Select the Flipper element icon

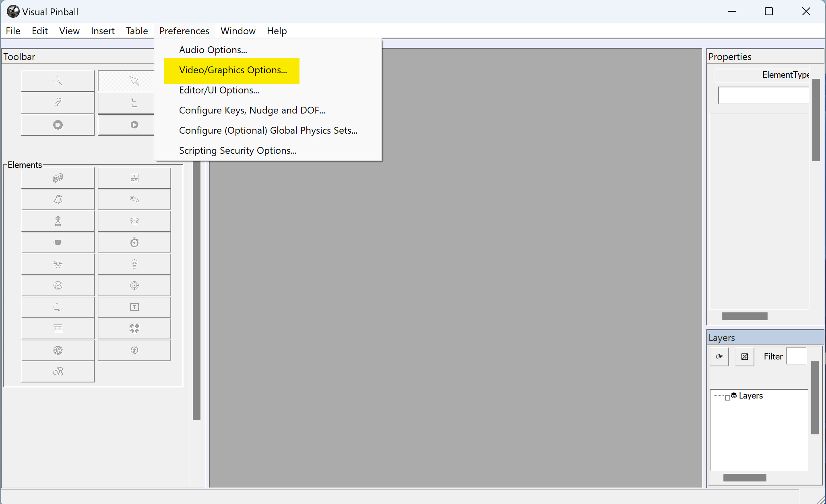tap(134, 199)
